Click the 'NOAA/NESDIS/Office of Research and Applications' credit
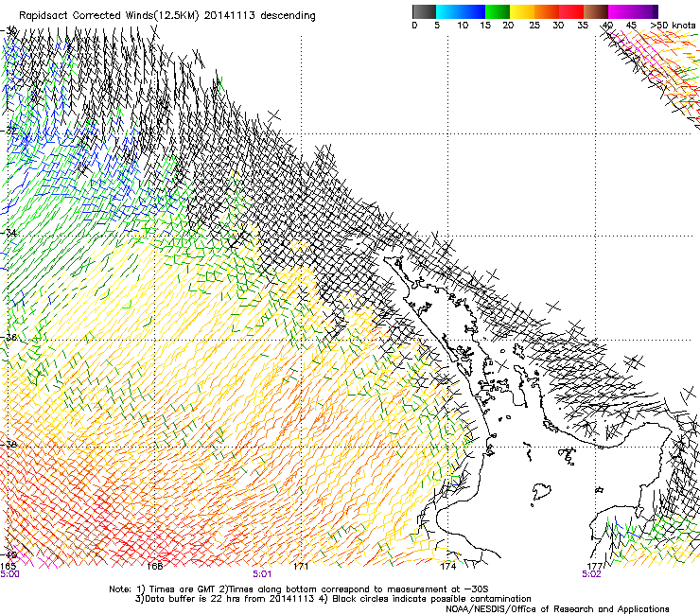Viewport: 700px width, 615px height. (557, 609)
